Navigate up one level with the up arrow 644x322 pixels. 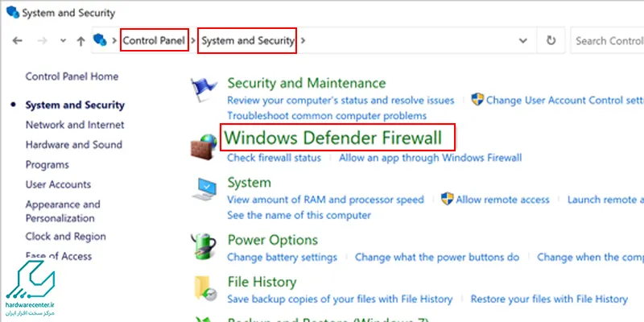[81, 41]
